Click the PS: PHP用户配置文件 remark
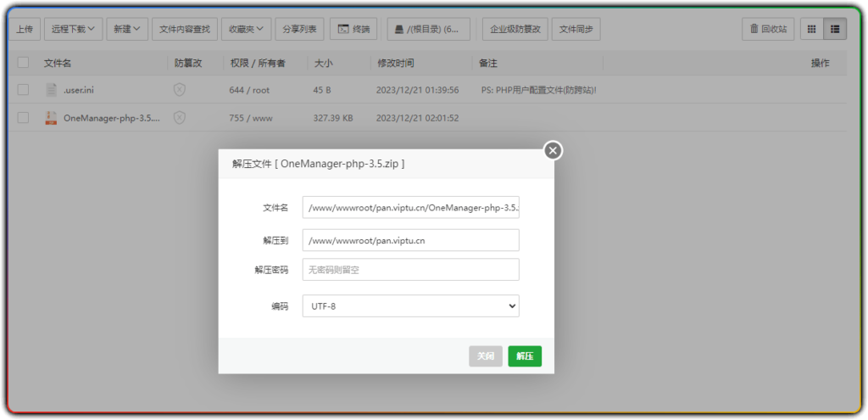 [x=538, y=90]
